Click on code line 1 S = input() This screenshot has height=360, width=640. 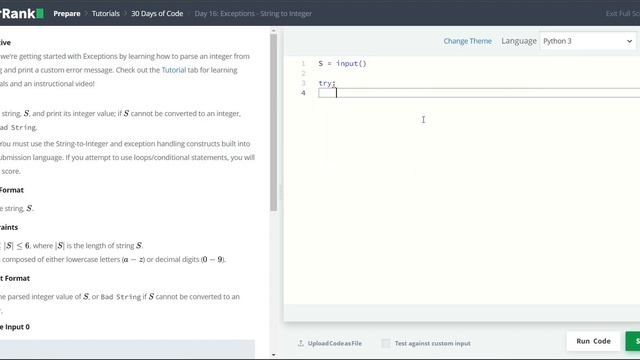pos(342,64)
